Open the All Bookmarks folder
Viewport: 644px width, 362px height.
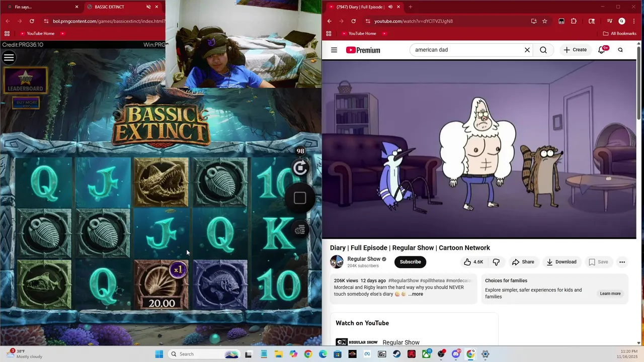coord(620,34)
